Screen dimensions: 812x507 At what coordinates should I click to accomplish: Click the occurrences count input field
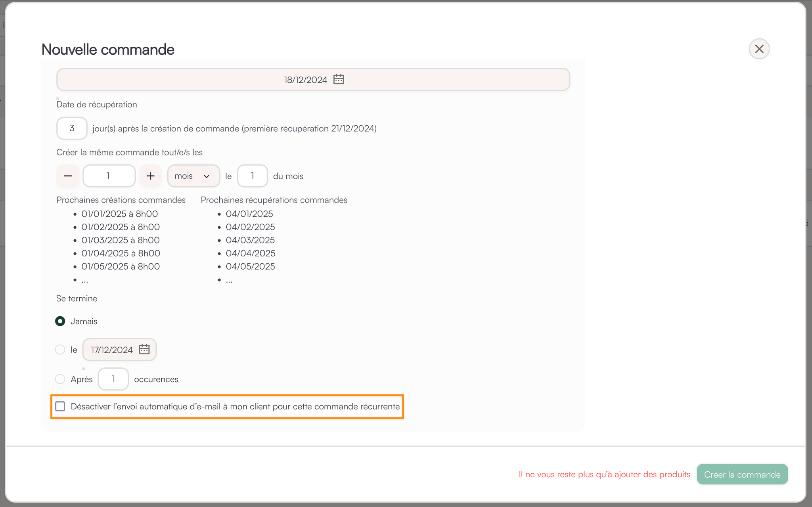coord(113,379)
